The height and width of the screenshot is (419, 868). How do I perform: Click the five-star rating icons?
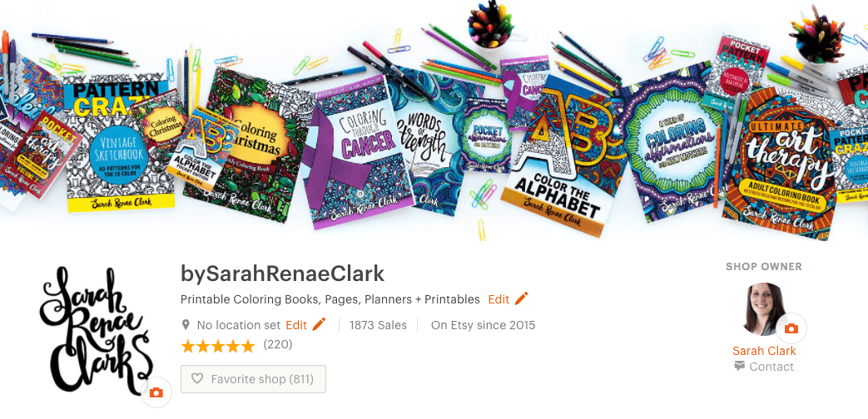point(217,346)
